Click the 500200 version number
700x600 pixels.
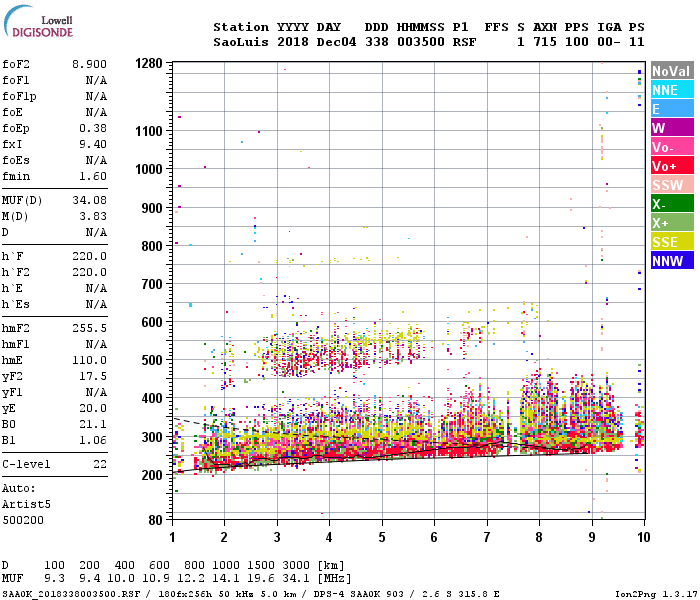[23, 521]
